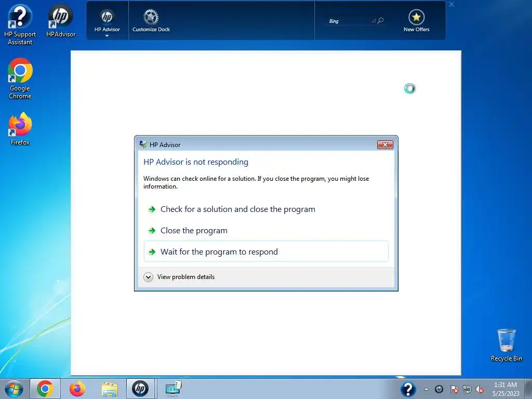Show hidden tray icons arrow
The image size is (532, 399).
pyautogui.click(x=426, y=389)
